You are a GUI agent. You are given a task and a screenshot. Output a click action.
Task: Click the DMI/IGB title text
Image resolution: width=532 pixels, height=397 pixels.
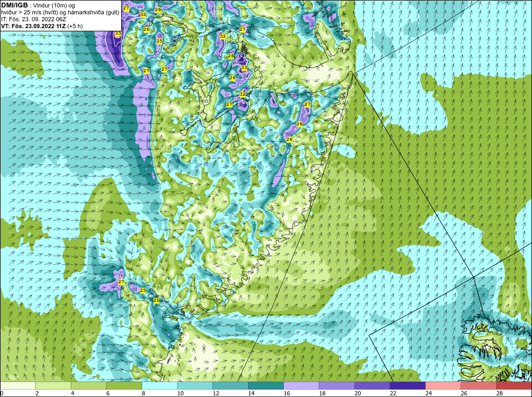point(14,5)
